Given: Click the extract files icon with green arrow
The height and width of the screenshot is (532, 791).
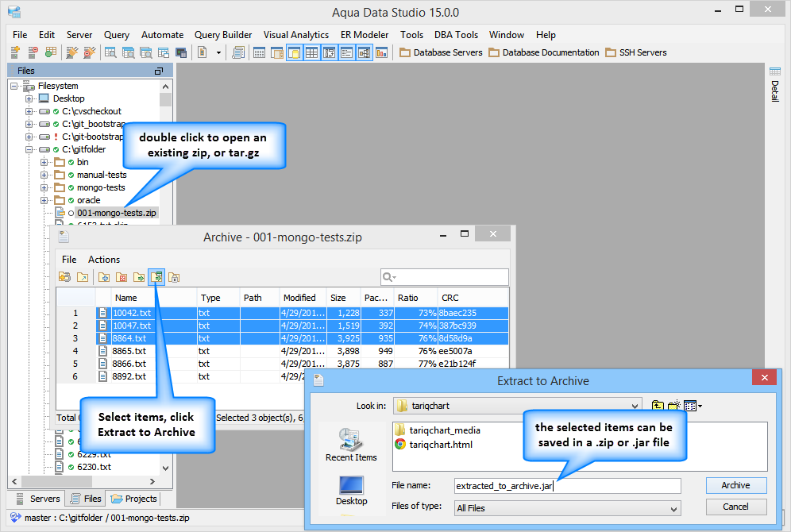Looking at the screenshot, I should click(x=139, y=277).
